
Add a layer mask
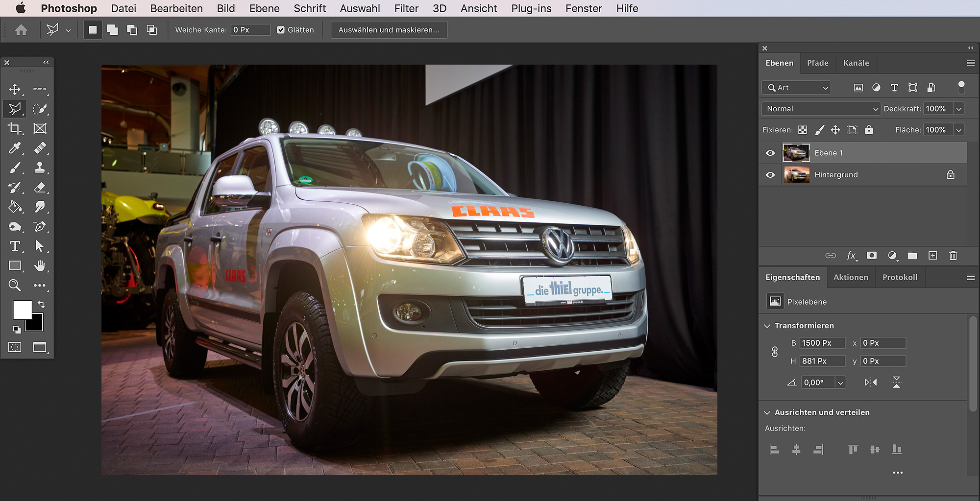point(872,256)
